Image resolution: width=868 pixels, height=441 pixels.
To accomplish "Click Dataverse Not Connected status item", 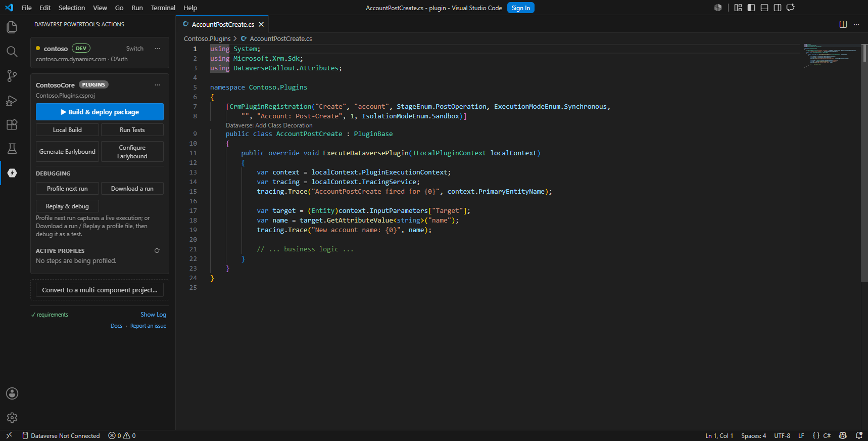I will coord(61,435).
